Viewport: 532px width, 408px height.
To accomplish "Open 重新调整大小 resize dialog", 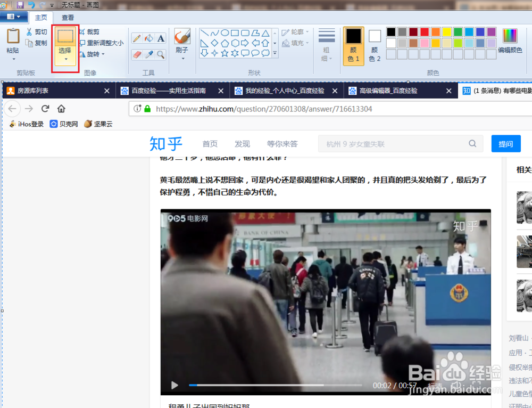I will coord(102,43).
